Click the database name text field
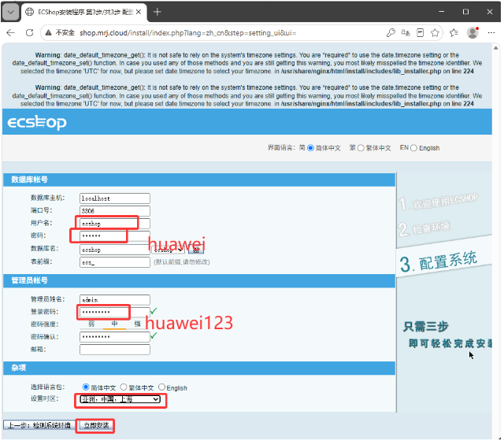 pyautogui.click(x=115, y=250)
